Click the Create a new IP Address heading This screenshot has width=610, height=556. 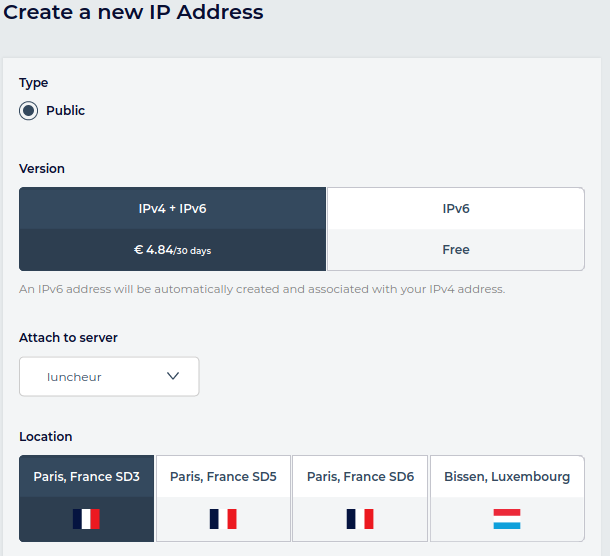pyautogui.click(x=132, y=13)
